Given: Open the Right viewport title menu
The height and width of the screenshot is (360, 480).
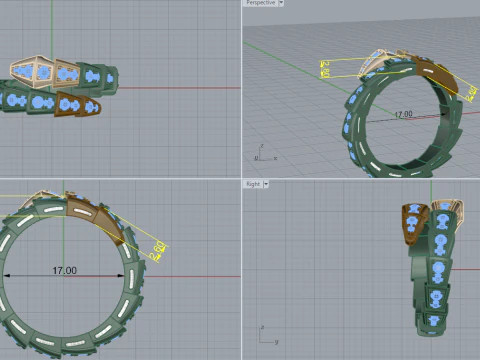Looking at the screenshot, I should tap(253, 184).
